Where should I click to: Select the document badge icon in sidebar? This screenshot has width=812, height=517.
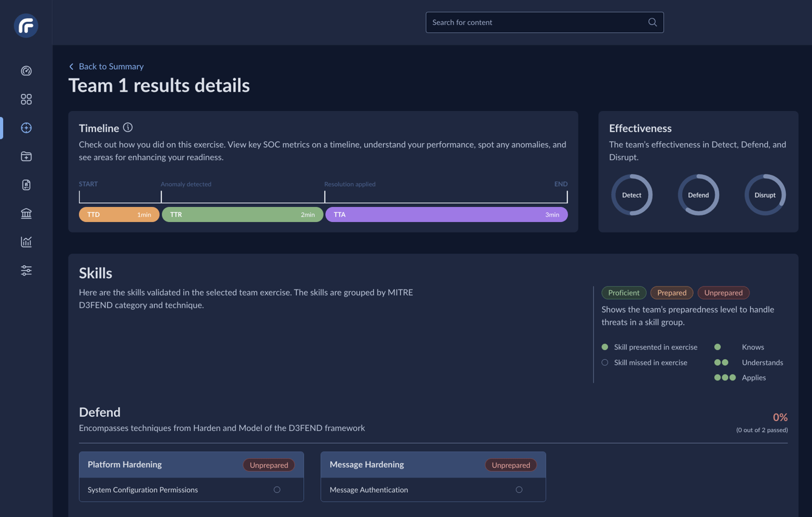pyautogui.click(x=25, y=184)
